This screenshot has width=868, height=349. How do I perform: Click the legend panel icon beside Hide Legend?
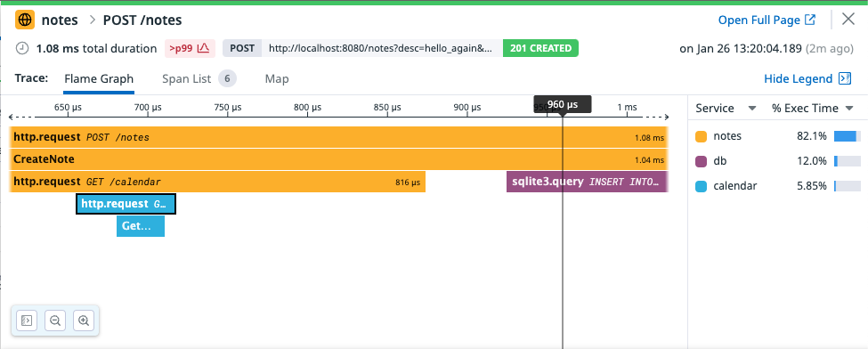(x=845, y=78)
